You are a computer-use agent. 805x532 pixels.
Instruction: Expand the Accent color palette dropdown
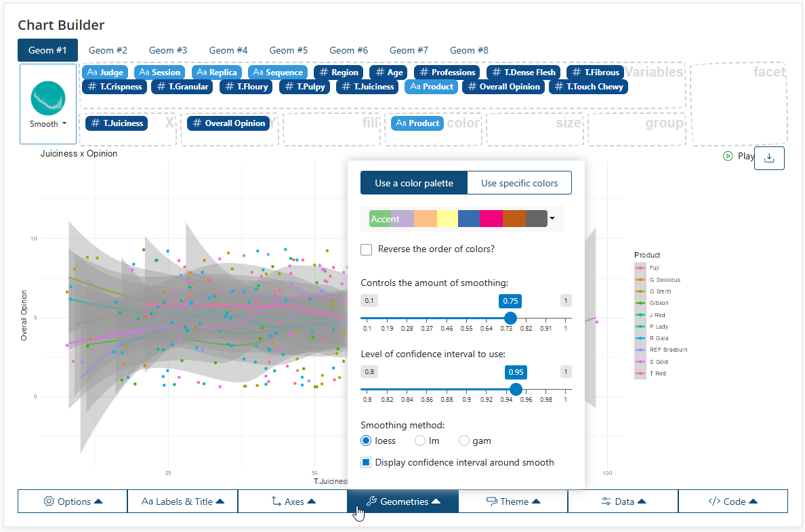click(x=552, y=218)
